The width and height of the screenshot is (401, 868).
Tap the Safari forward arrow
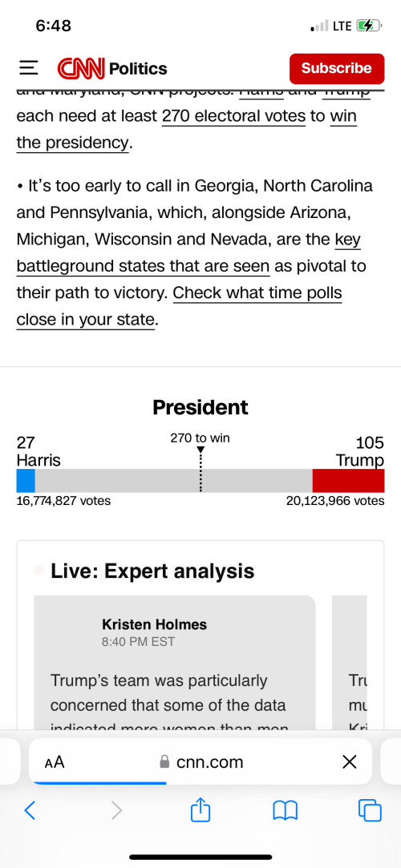pos(115,810)
